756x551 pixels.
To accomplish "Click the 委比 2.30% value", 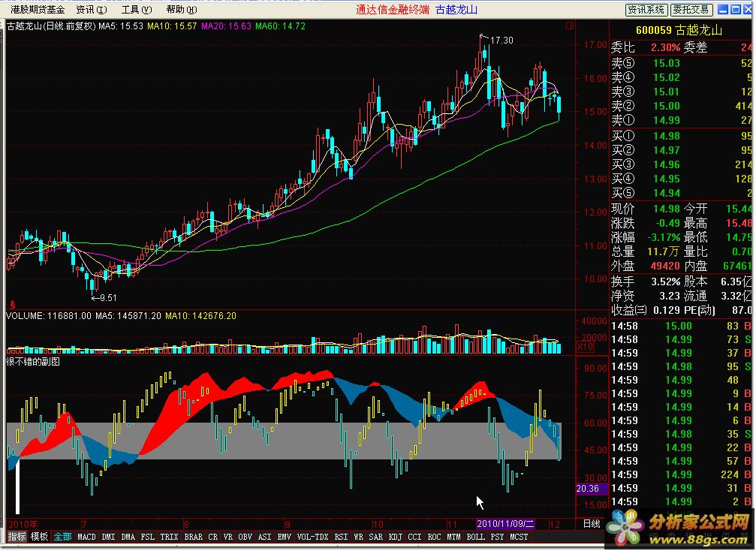I will pyautogui.click(x=665, y=48).
